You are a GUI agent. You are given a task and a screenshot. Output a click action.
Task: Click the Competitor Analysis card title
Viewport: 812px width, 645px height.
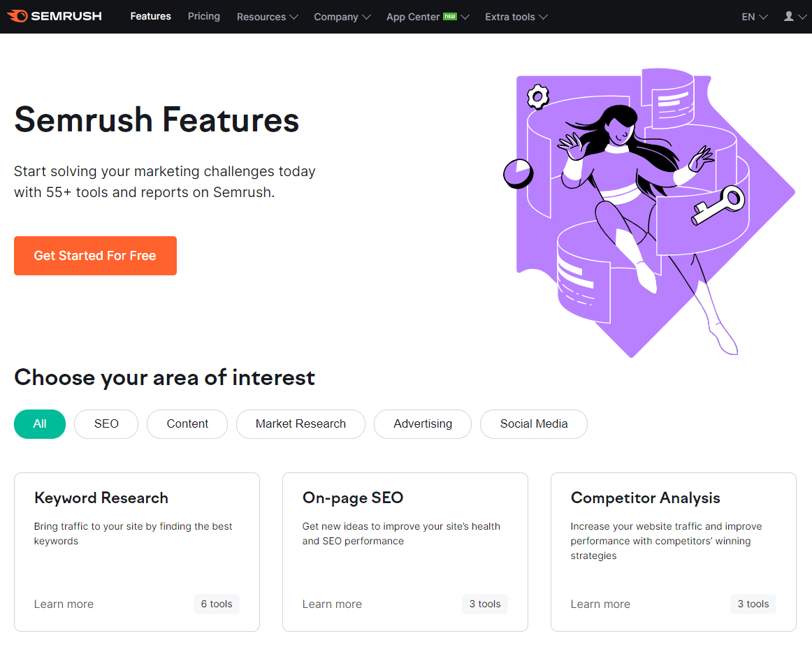(x=645, y=498)
